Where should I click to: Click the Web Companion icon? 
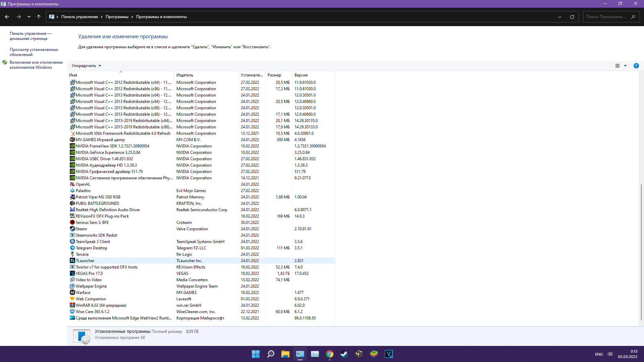point(72,299)
